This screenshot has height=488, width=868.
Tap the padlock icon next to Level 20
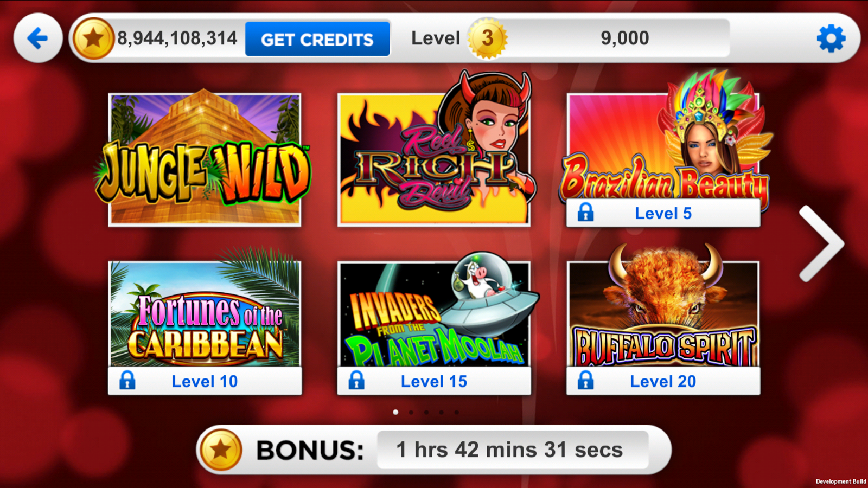(x=585, y=381)
